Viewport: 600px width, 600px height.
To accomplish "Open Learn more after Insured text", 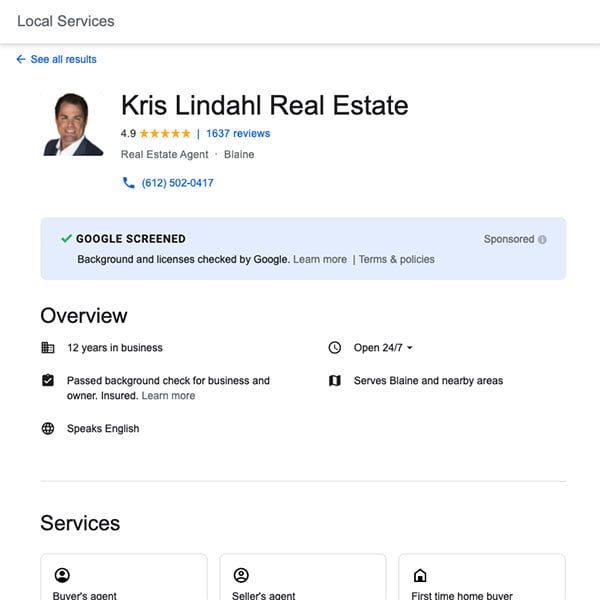I will 168,396.
